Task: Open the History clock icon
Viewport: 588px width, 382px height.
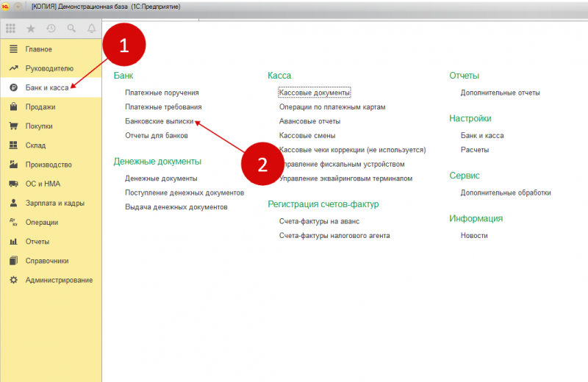Action: pos(51,29)
